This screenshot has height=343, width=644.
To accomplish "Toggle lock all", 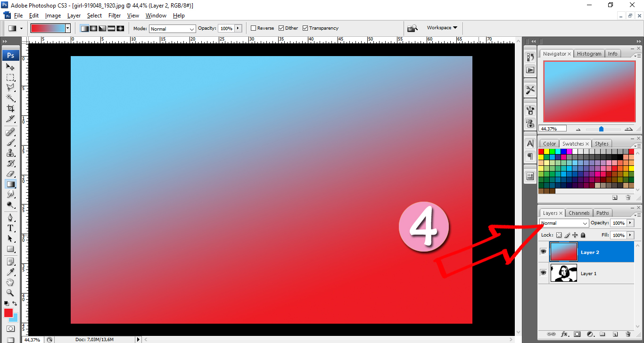I will pos(583,235).
